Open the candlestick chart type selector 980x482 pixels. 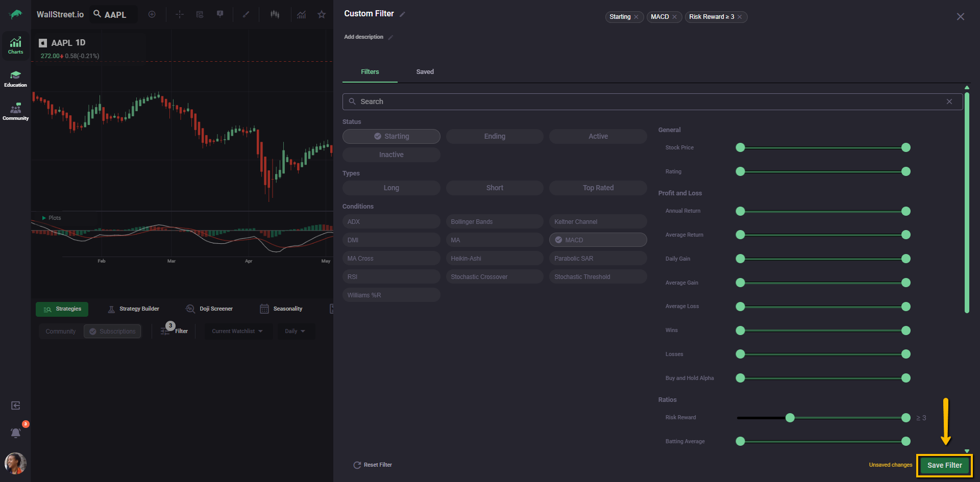275,14
